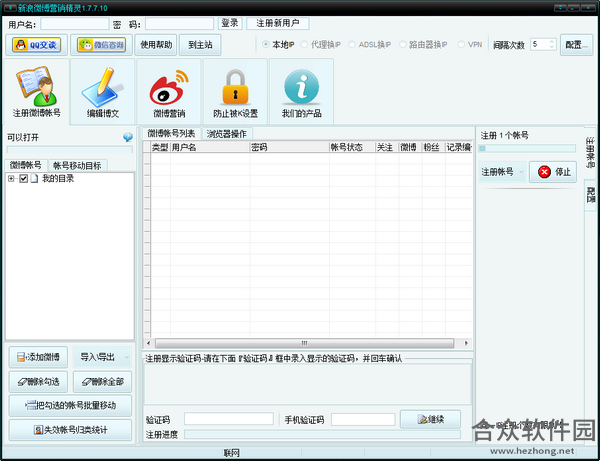Click 把勾选的帐号批量移动 button
Viewport: 600px width, 461px height.
click(x=70, y=406)
